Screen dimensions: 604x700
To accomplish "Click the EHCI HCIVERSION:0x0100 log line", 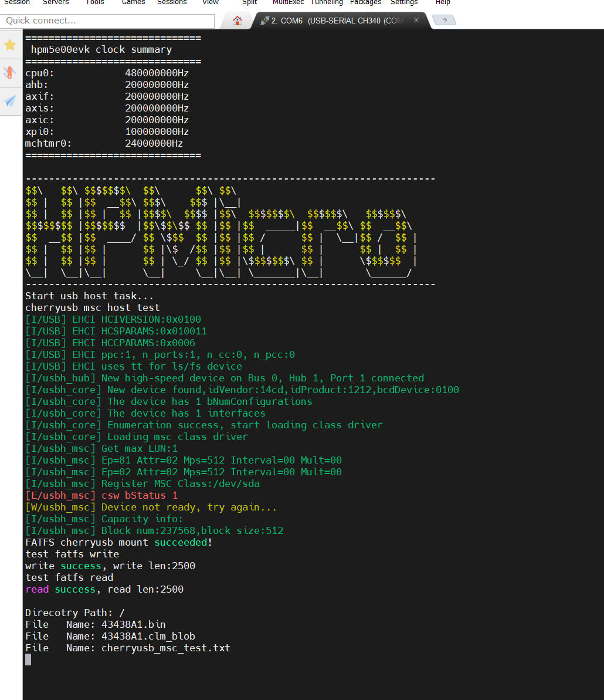I will click(113, 319).
